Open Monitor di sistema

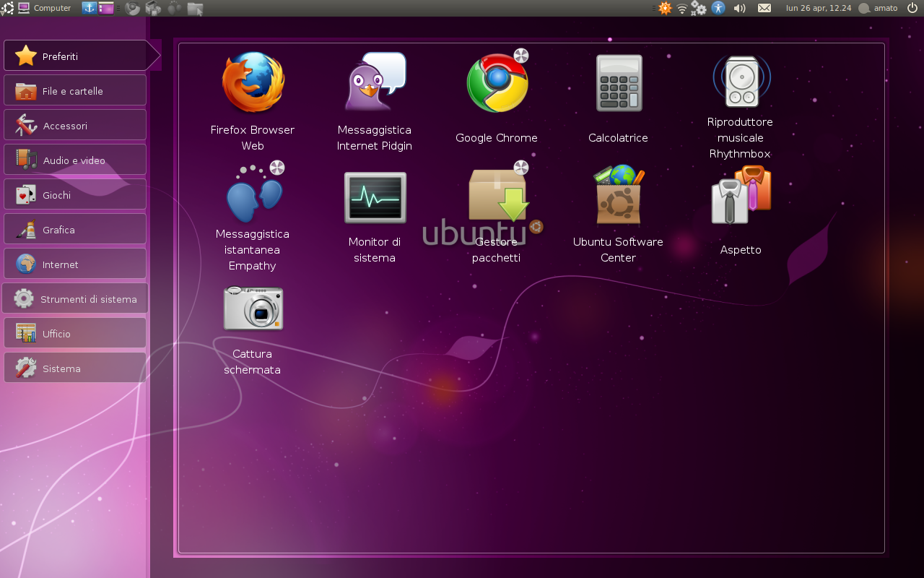click(x=374, y=197)
